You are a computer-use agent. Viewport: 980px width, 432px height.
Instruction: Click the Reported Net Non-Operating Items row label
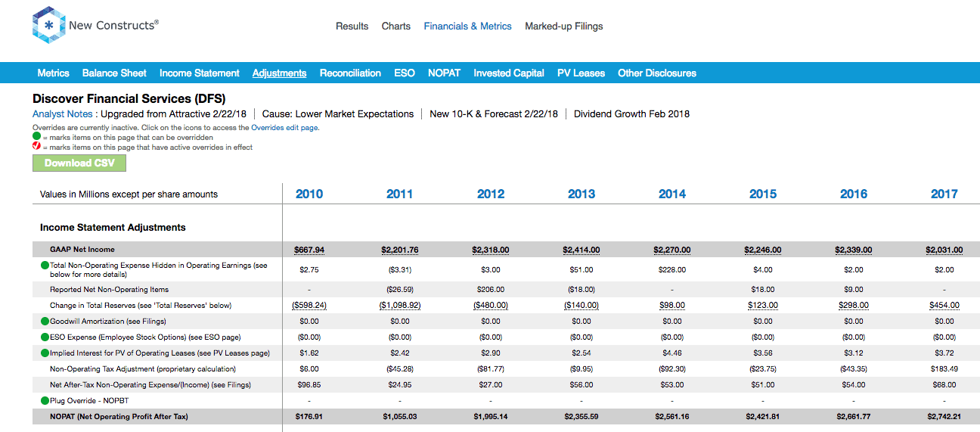click(110, 290)
